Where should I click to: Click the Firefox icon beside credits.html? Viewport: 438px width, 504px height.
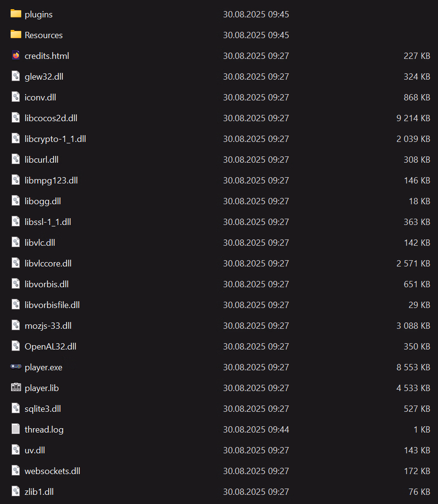tap(16, 56)
